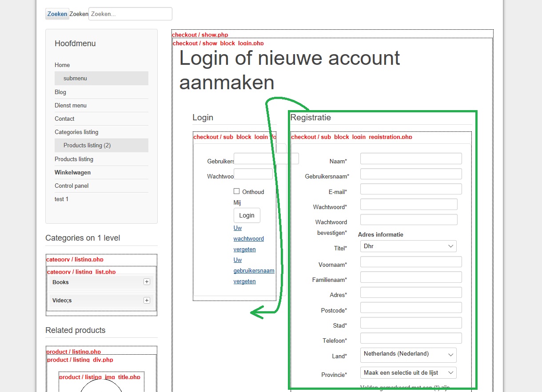Open Winkelwagen menu item
The width and height of the screenshot is (542, 392).
72,172
